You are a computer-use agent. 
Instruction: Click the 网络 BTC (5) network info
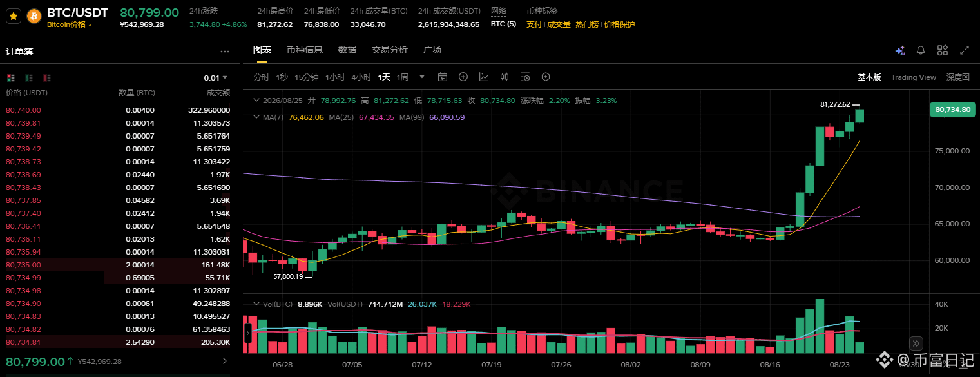503,24
